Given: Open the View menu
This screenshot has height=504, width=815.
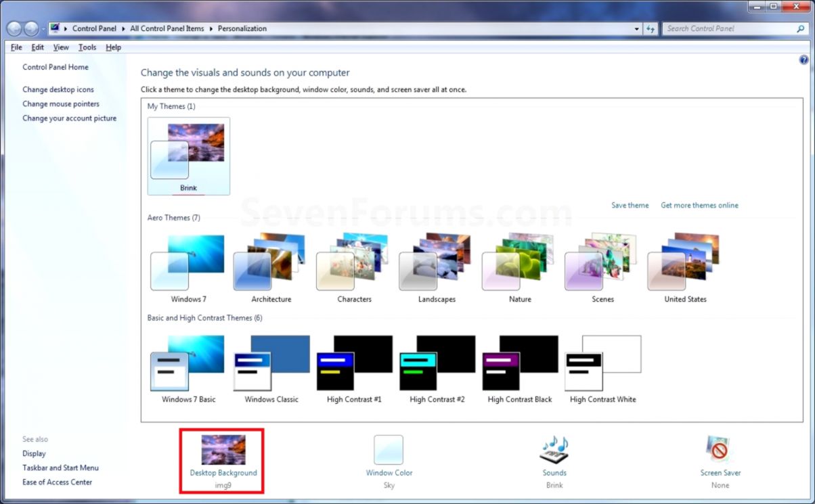Looking at the screenshot, I should [61, 47].
